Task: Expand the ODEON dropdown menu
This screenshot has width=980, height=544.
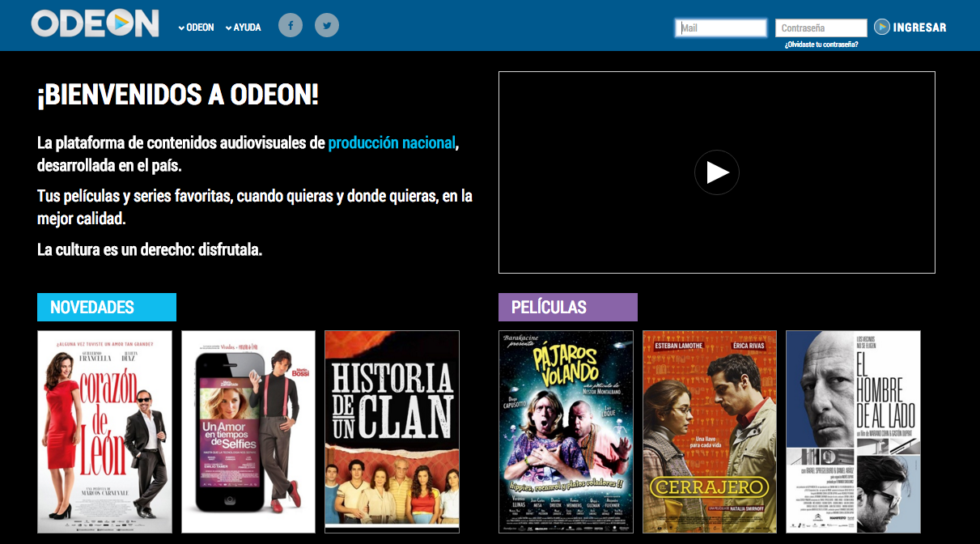Action: point(197,28)
